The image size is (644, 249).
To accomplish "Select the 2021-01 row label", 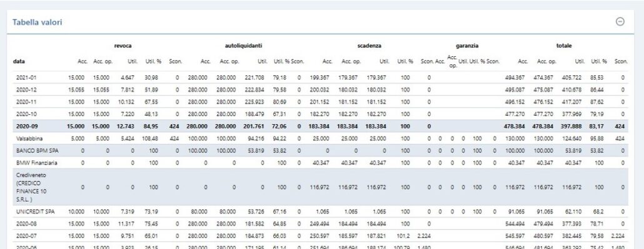I will (26, 77).
